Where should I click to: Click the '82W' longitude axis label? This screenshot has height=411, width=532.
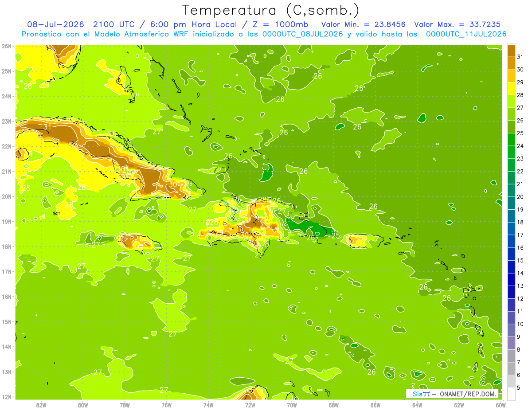point(41,405)
